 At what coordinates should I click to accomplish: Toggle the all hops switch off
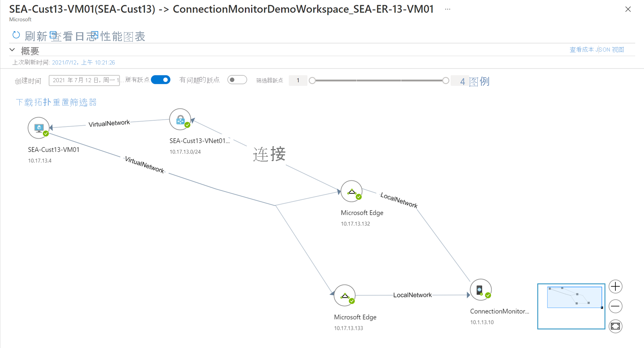point(161,80)
